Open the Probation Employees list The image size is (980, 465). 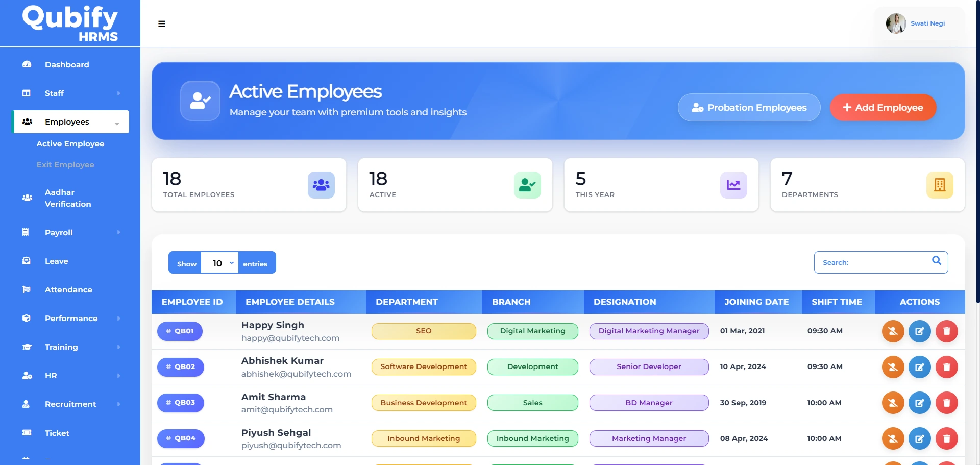point(749,108)
